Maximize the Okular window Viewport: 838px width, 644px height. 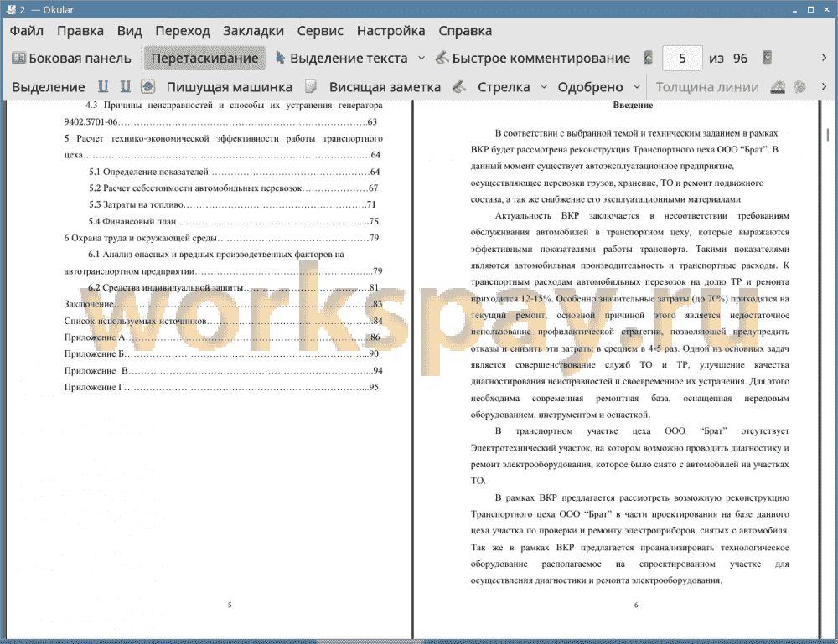tap(810, 9)
